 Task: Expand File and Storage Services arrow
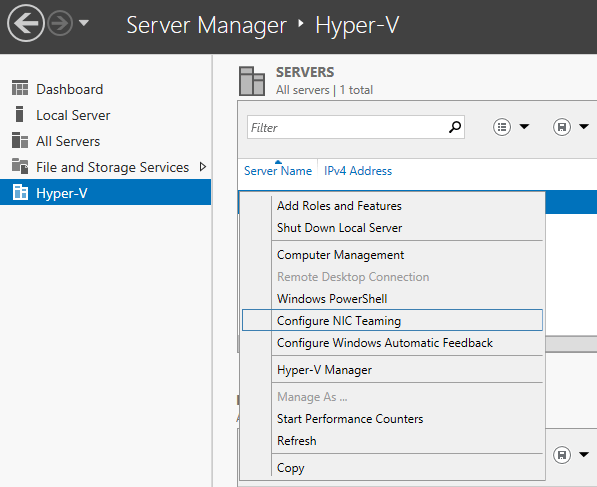203,167
